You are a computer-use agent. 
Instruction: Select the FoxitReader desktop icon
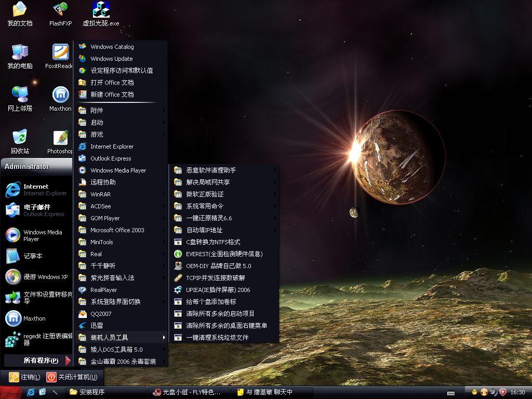pyautogui.click(x=60, y=56)
